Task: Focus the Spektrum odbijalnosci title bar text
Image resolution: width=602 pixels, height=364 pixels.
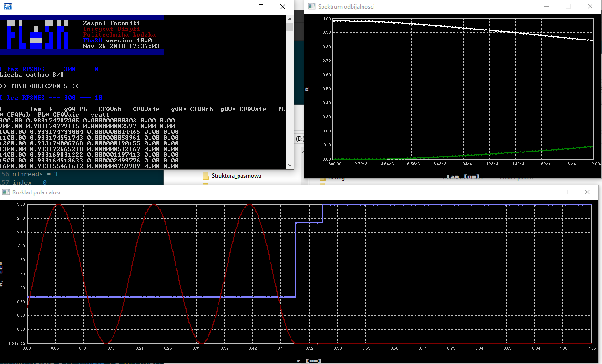Action: pos(346,6)
